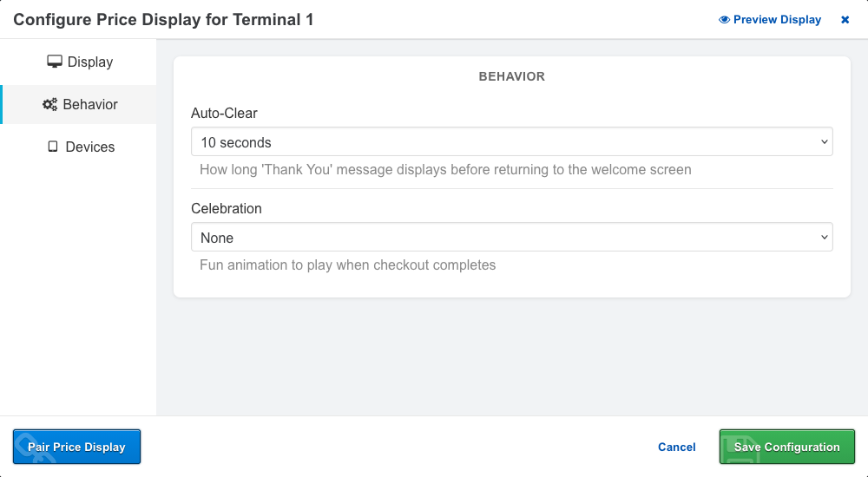Screen dimensions: 868x477
Task: Close the configuration dialog with the X
Action: pos(845,20)
